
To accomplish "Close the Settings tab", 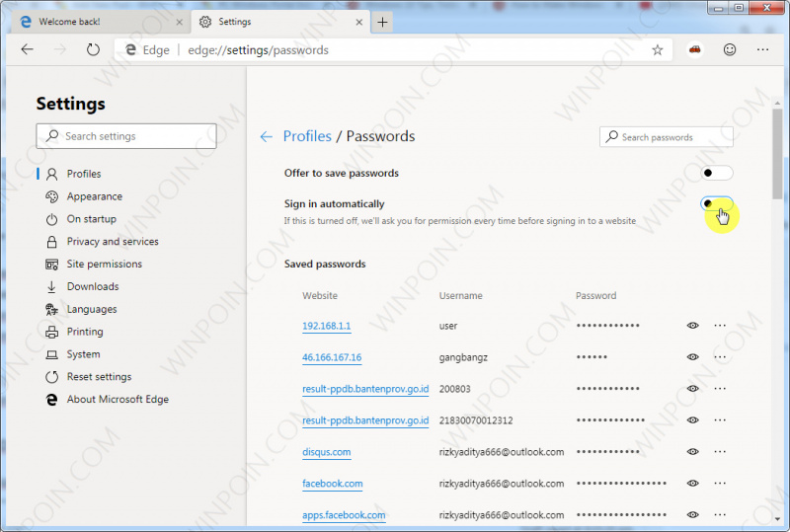I will click(358, 22).
